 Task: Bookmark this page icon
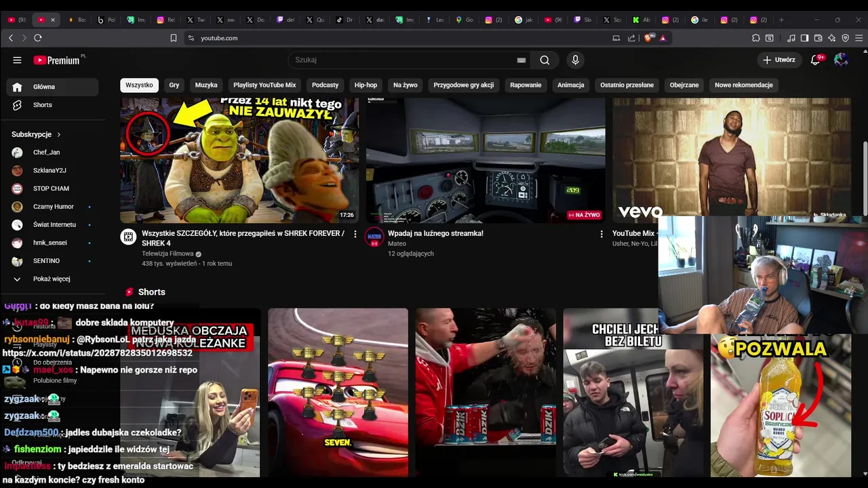coord(174,38)
